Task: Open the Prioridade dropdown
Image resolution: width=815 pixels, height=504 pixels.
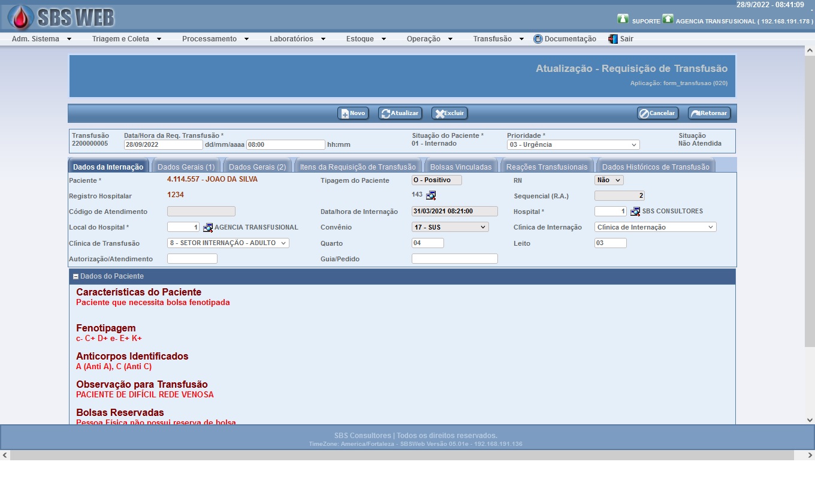Action: click(x=573, y=144)
